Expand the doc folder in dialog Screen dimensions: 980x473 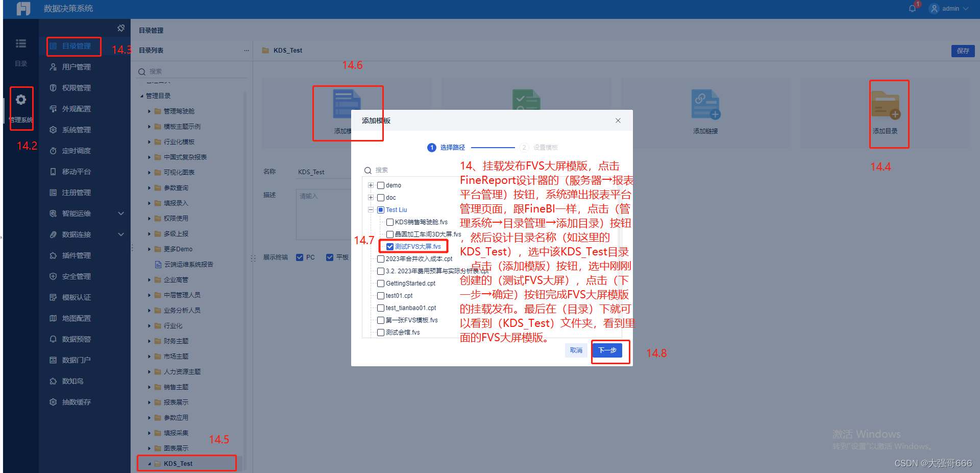[x=371, y=198]
